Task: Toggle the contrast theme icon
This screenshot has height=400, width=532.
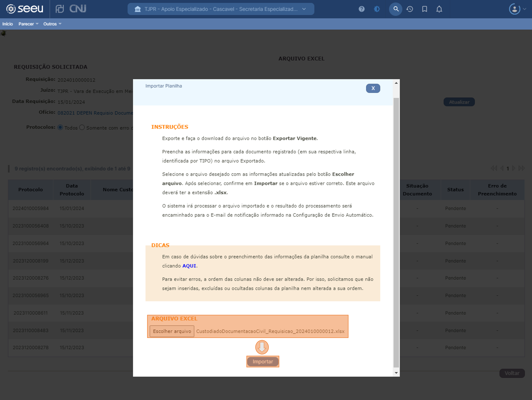Action: [x=377, y=9]
